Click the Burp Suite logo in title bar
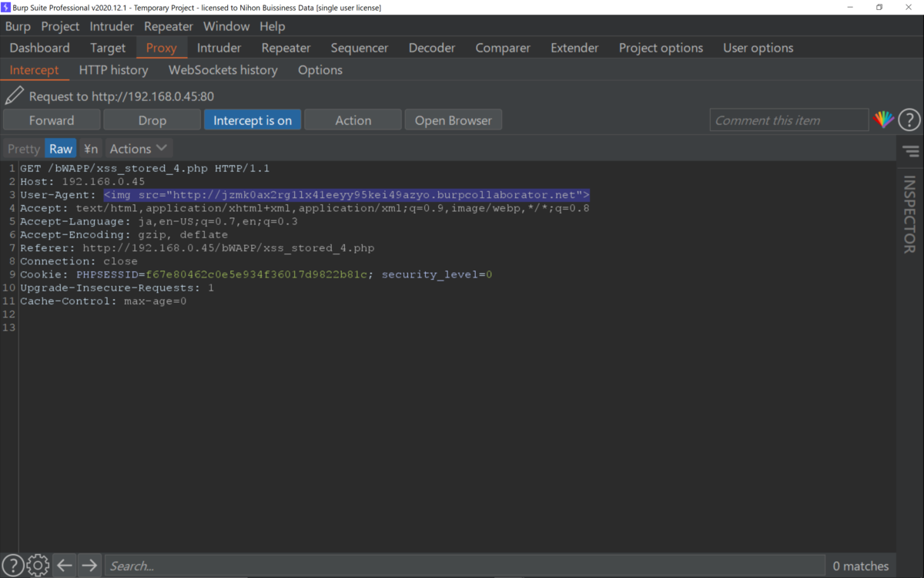Viewport: 924px width, 578px height. [5, 7]
